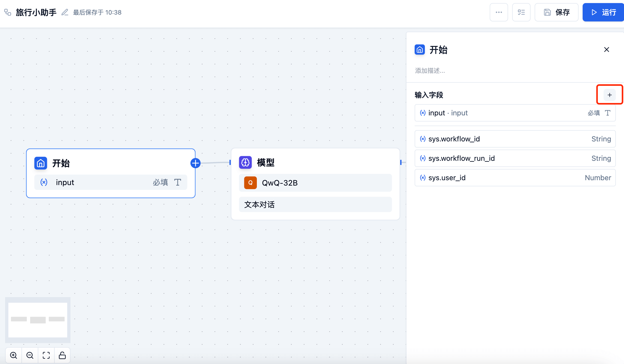Close the 开始 settings panel

[607, 50]
